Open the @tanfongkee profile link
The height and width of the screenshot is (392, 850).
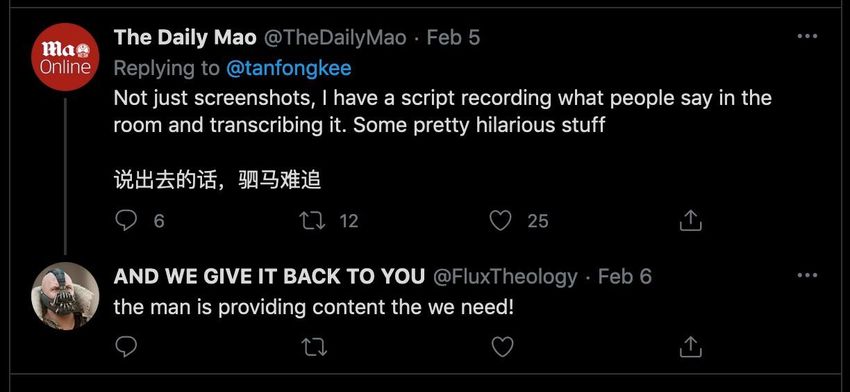pyautogui.click(x=288, y=68)
